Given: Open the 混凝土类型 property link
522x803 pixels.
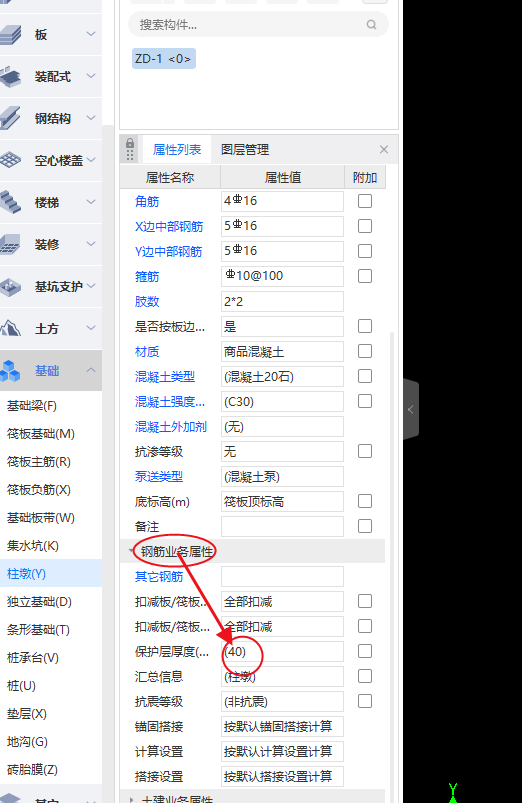Looking at the screenshot, I should pos(164,377).
